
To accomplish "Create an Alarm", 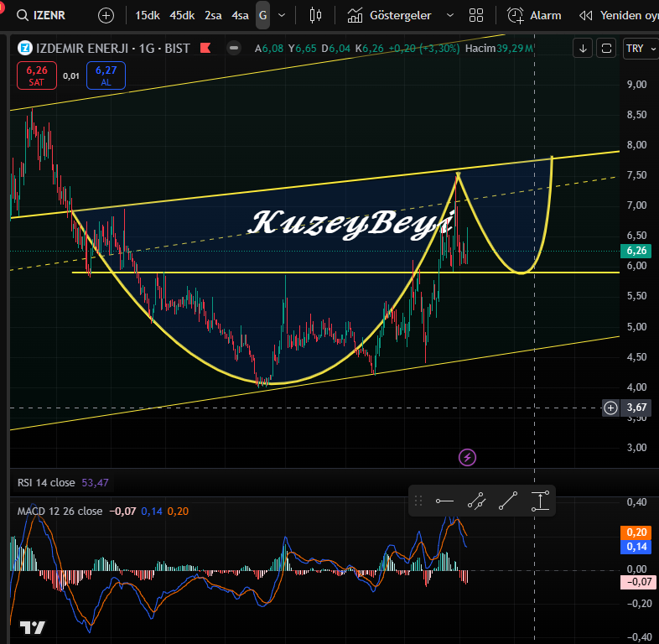I will [534, 16].
